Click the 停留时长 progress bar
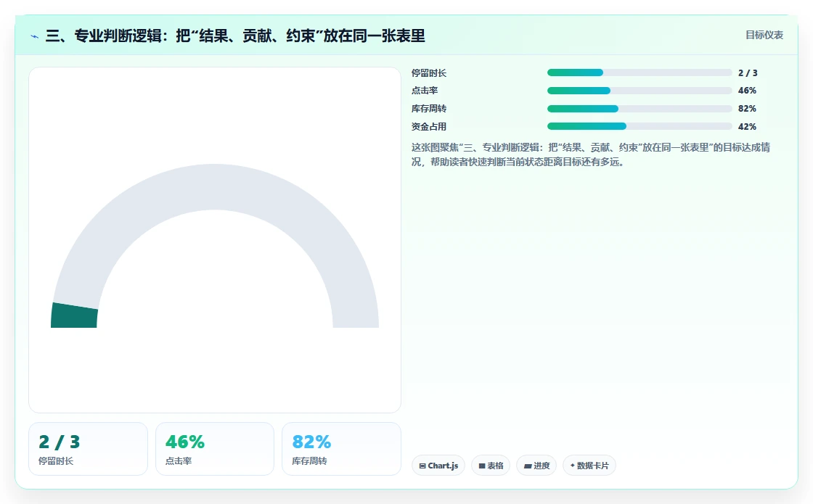The width and height of the screenshot is (813, 504). coord(640,73)
